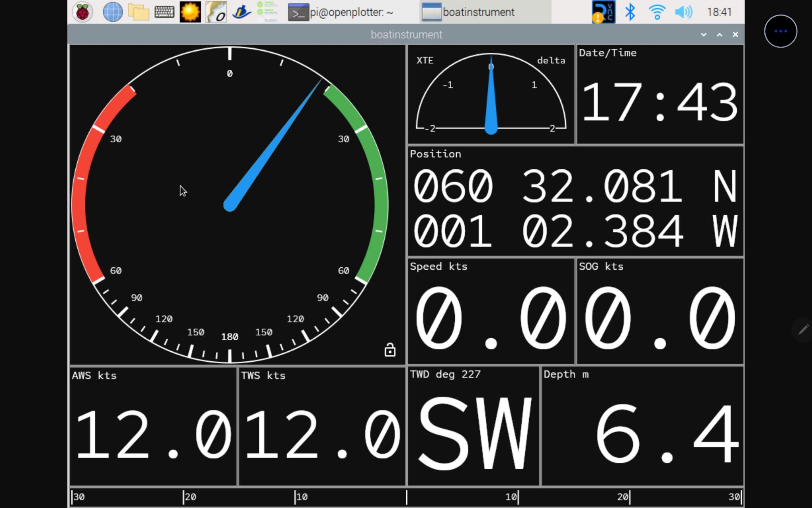
Task: Click the latitude 060 32.081 N value
Action: pos(575,186)
